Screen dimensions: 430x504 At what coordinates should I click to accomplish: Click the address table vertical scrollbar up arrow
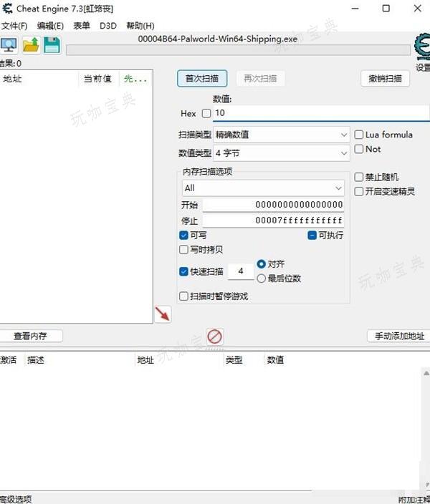[426, 373]
